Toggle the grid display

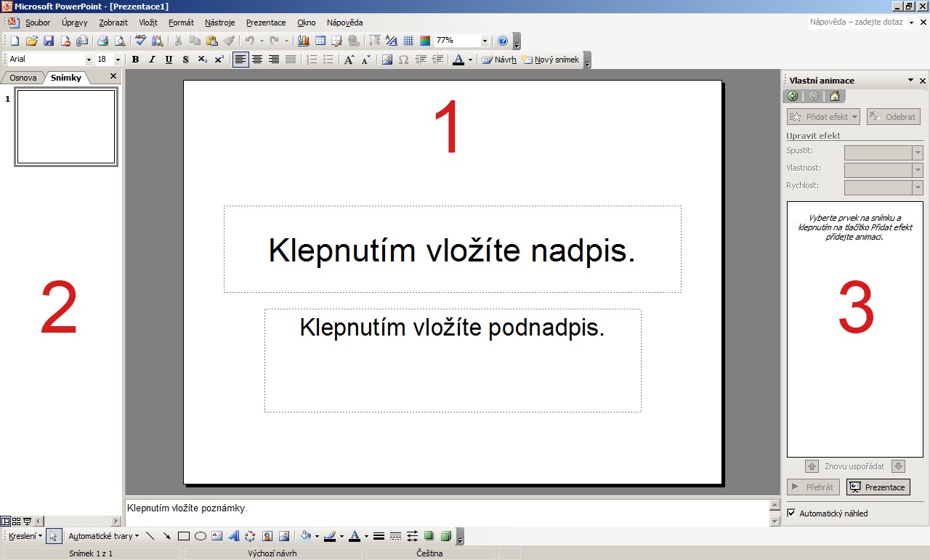(408, 41)
